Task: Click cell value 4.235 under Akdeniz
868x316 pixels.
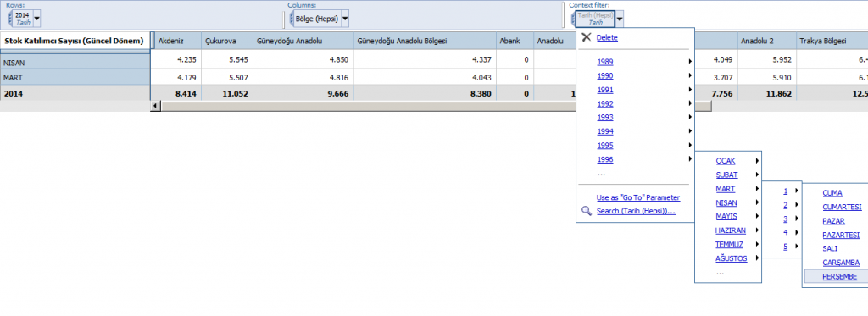Action: click(x=186, y=60)
